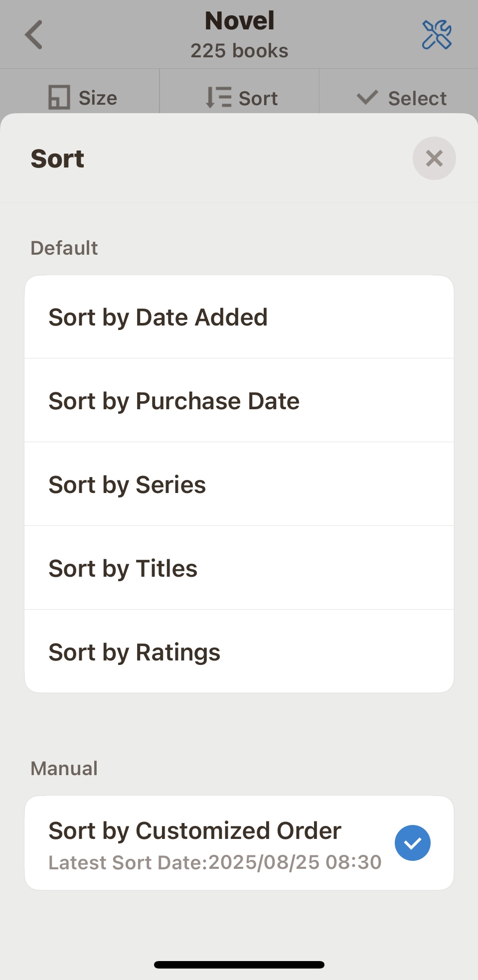Choose Sort by Purchase Date

click(x=174, y=401)
